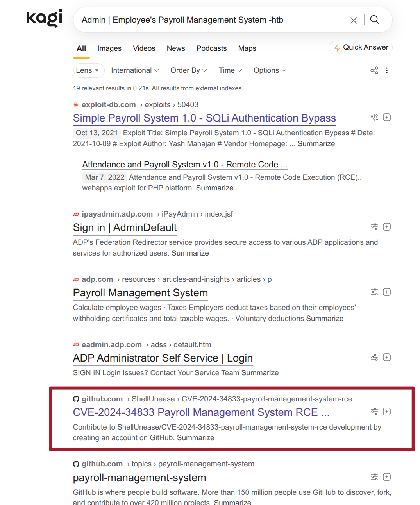Open Sign in | AdminDefault result
Image resolution: width=420 pixels, height=505 pixels.
tap(125, 227)
